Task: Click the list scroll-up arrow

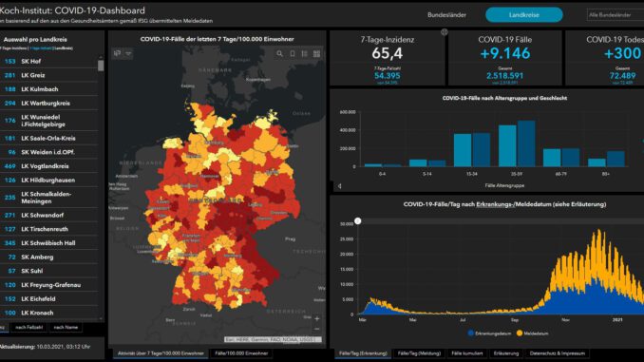Action: tap(101, 57)
